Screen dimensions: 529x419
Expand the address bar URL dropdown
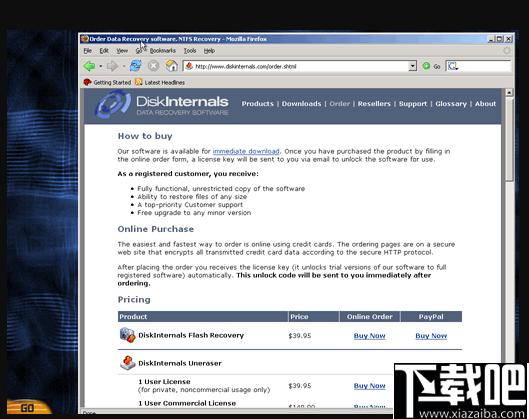pos(412,66)
